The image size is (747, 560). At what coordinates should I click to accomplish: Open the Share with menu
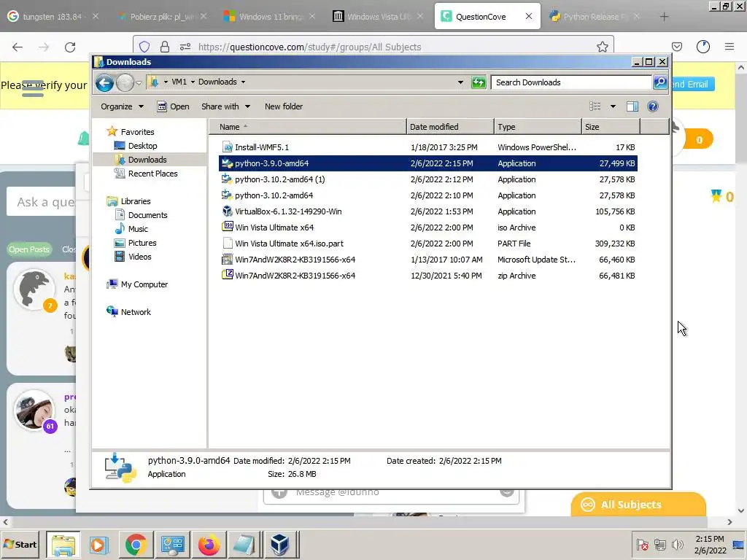click(x=226, y=106)
